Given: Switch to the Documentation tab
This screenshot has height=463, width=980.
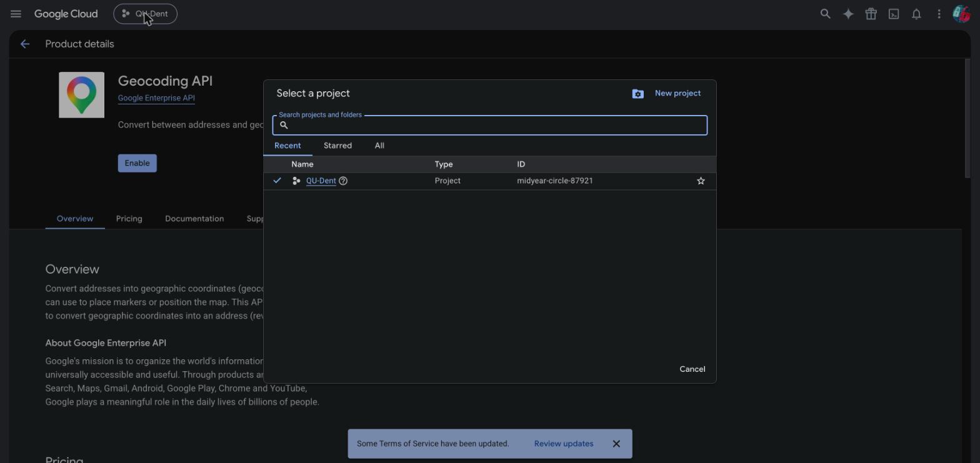Looking at the screenshot, I should 194,219.
